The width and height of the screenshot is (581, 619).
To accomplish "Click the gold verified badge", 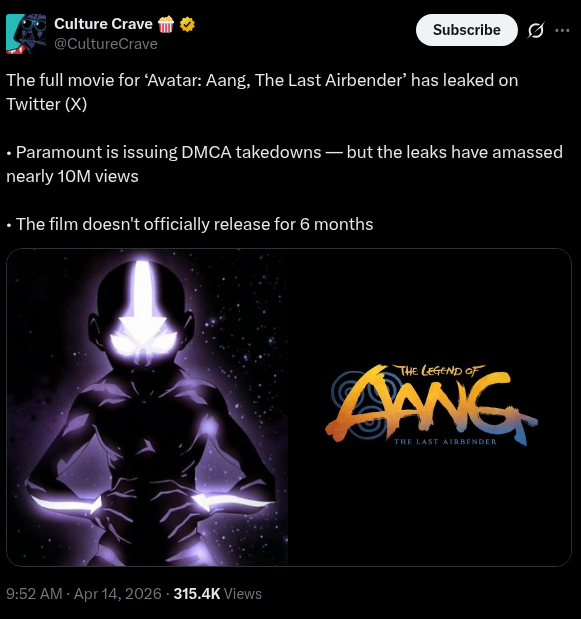I will coord(187,24).
